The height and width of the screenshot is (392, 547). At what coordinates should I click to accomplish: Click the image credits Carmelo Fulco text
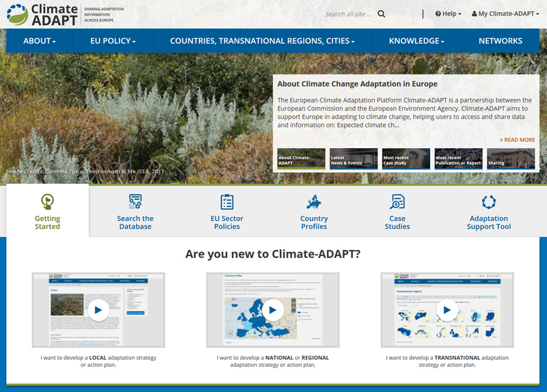pyautogui.click(x=85, y=171)
